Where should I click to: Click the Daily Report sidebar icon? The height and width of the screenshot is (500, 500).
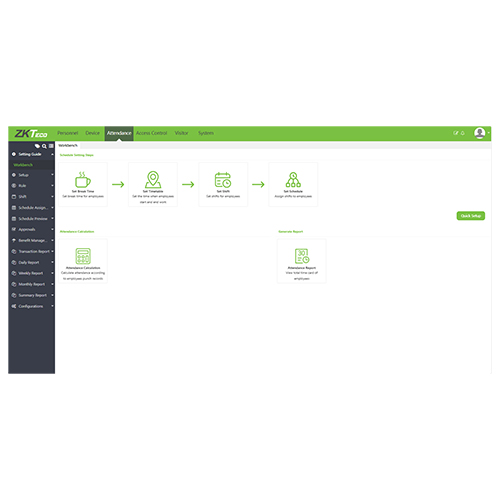point(14,262)
